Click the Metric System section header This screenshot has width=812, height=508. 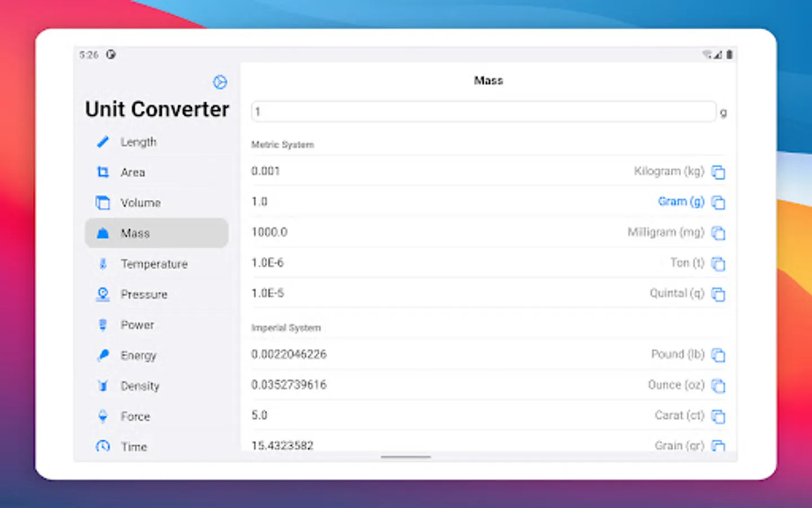283,144
